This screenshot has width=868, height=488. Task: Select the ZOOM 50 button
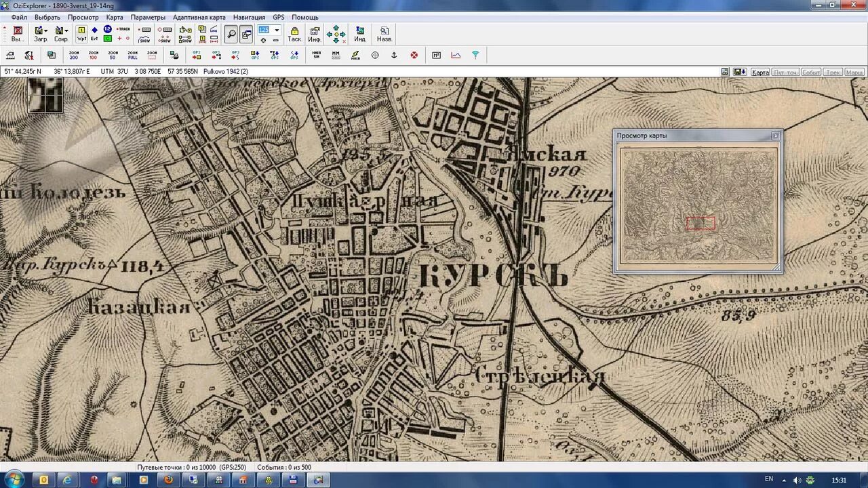(113, 55)
